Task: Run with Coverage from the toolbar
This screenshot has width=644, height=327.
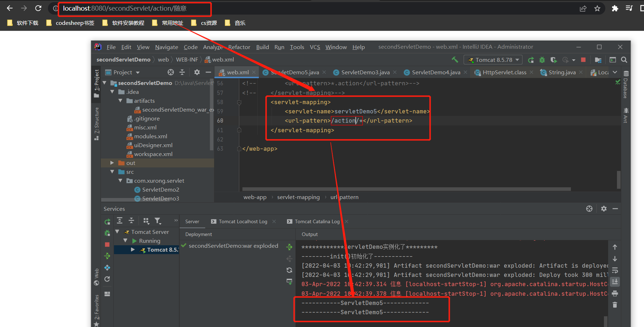Action: 553,60
